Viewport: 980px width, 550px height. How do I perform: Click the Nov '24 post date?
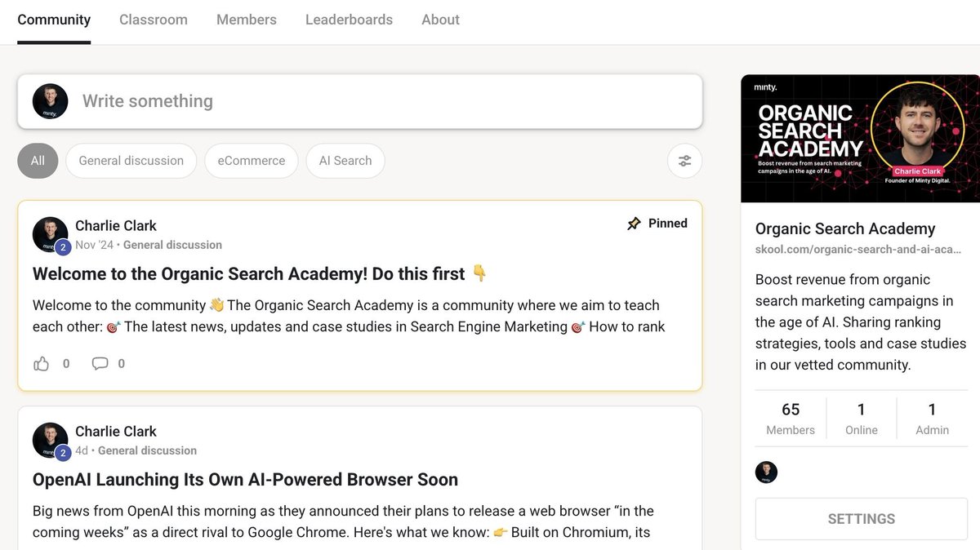tap(95, 245)
